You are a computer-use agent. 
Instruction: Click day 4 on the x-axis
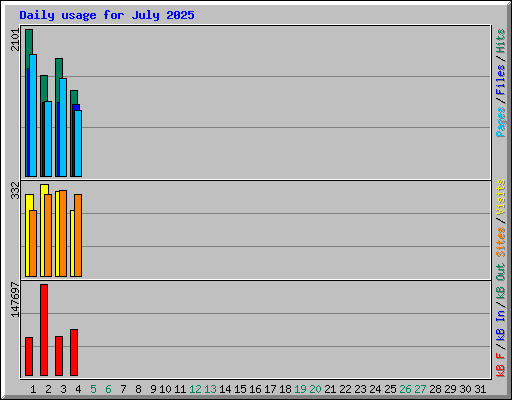[78, 389]
